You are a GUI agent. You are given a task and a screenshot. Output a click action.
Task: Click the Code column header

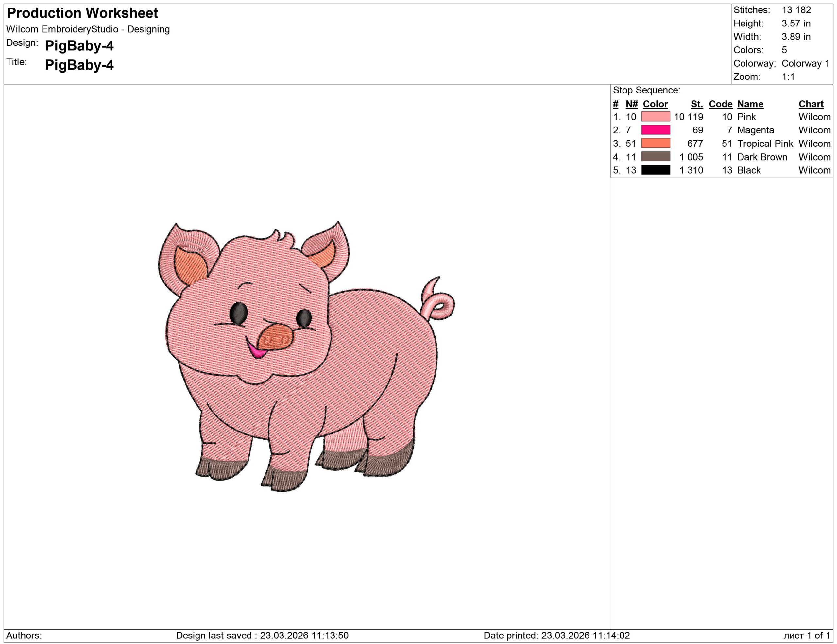point(720,104)
